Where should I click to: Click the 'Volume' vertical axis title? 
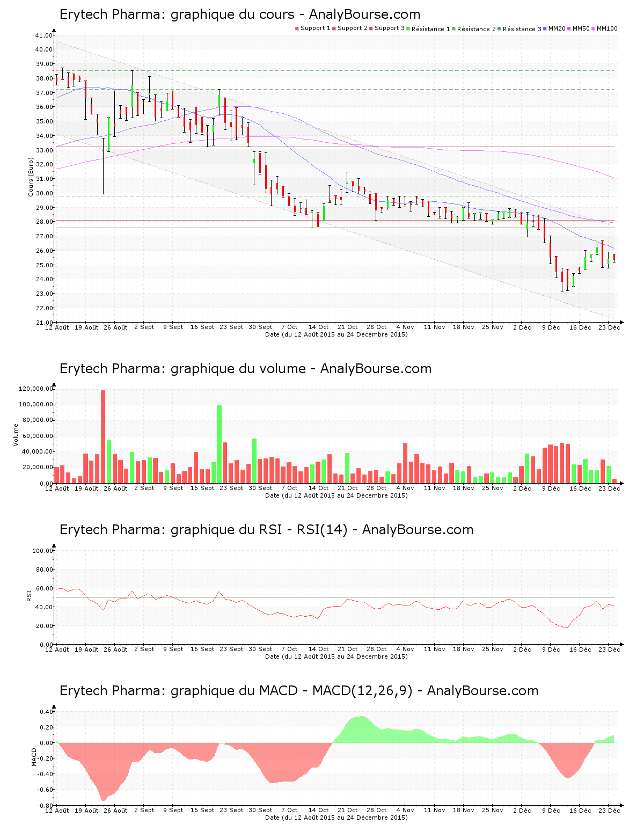point(16,435)
